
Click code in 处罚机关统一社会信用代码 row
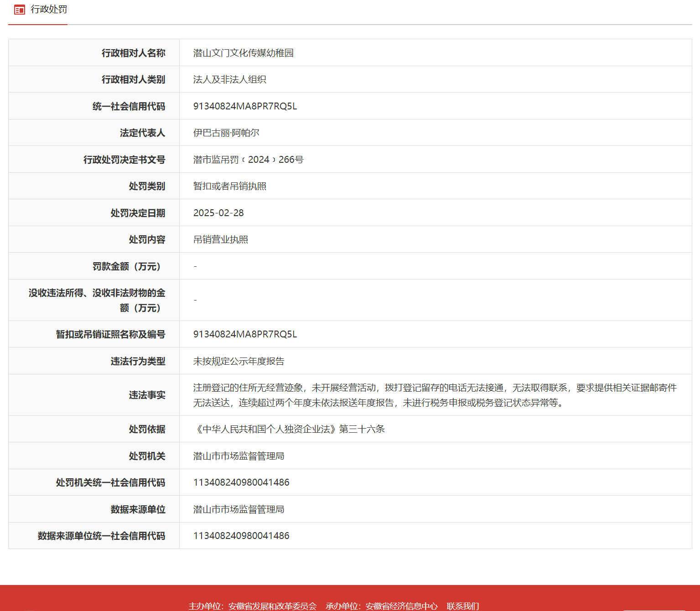tap(241, 482)
